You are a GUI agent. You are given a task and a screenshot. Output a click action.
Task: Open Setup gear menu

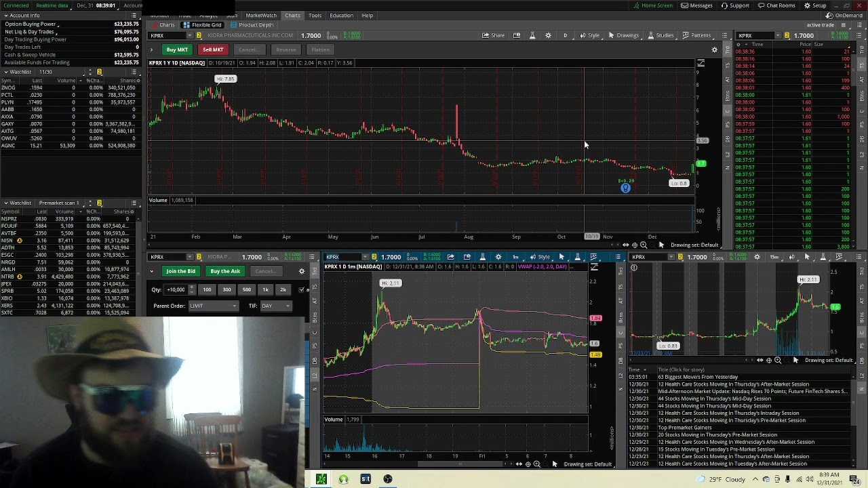tap(815, 5)
